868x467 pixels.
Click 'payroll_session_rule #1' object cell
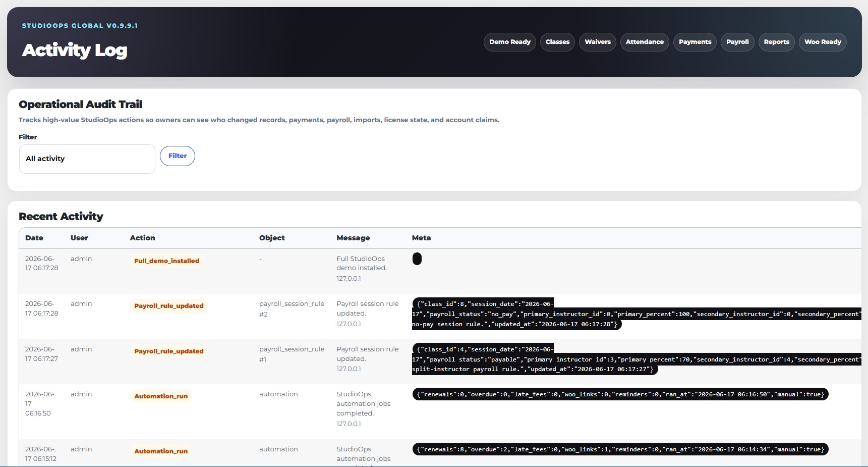(x=292, y=354)
